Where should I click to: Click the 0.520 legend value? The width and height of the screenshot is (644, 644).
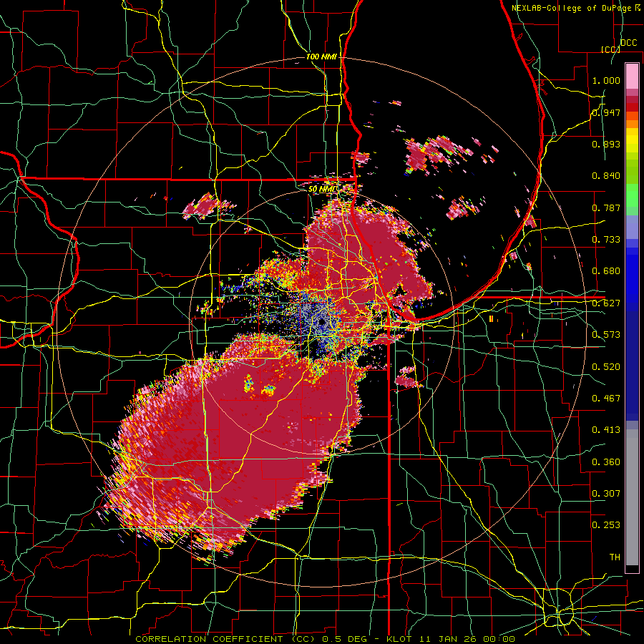[606, 367]
